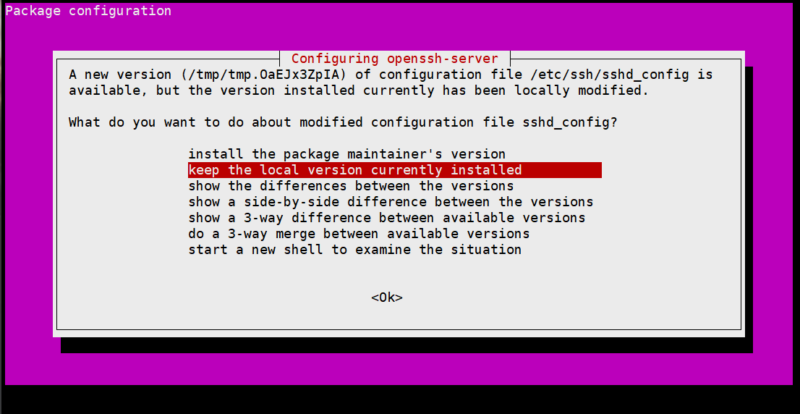Click the blank red end of the highlighted option bar
Viewport: 800px width, 414px height.
pos(561,170)
